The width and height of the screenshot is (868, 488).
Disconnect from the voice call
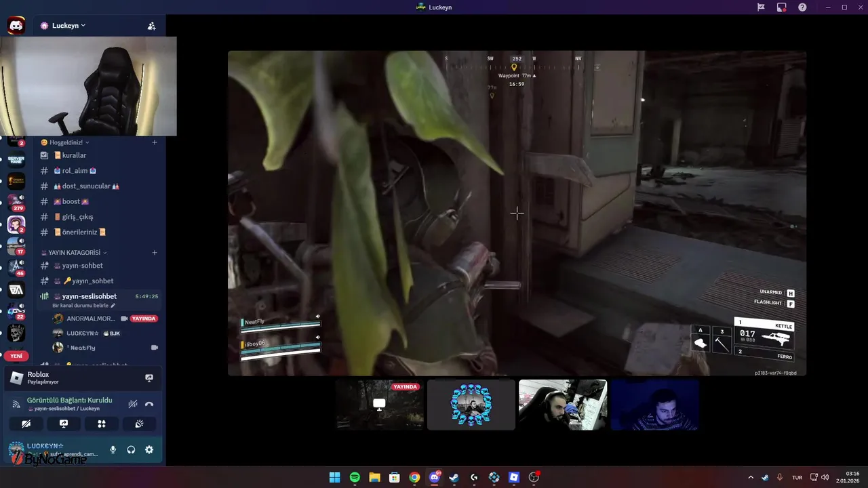coord(149,404)
